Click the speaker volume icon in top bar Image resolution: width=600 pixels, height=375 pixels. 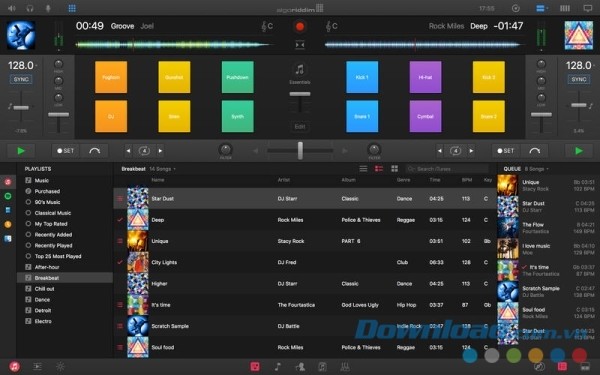point(12,8)
